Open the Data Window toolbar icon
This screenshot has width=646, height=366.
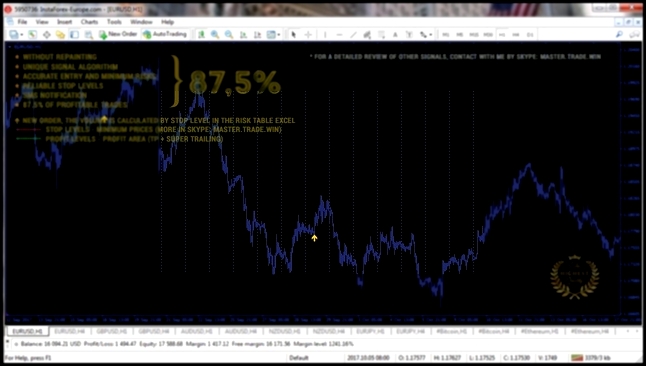pos(47,35)
